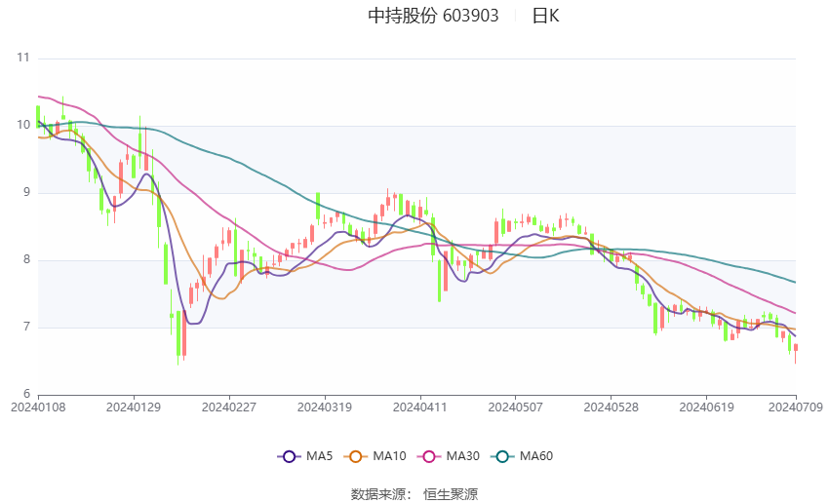Image resolution: width=829 pixels, height=504 pixels.
Task: Select the 20240319 x-axis date label
Action: 325,407
